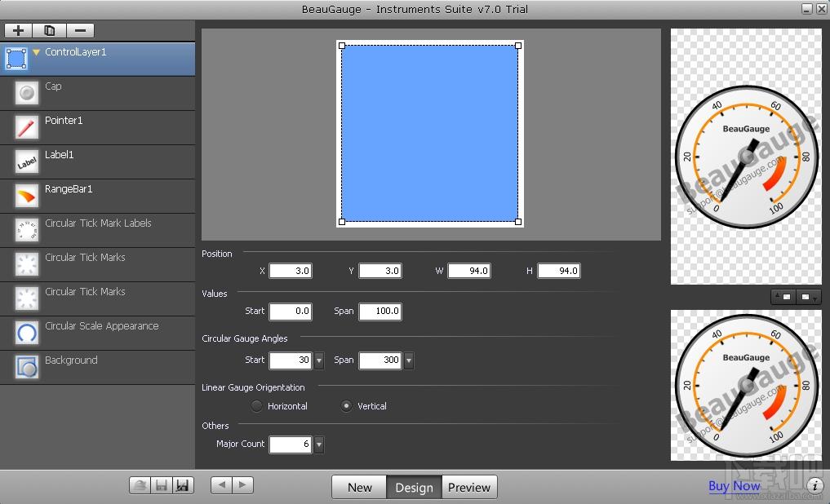Click the remove layer minus icon

click(x=81, y=31)
